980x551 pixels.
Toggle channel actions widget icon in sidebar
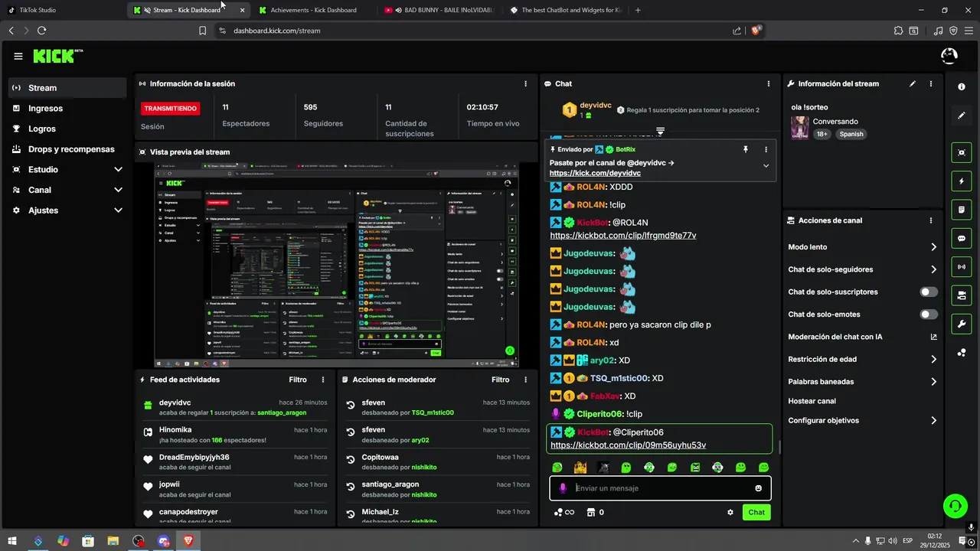coord(962,295)
